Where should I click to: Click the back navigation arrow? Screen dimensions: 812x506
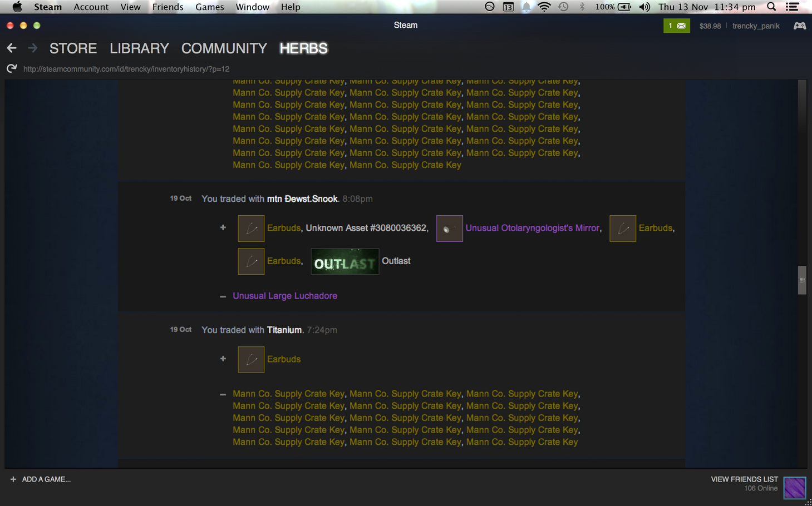tap(12, 48)
